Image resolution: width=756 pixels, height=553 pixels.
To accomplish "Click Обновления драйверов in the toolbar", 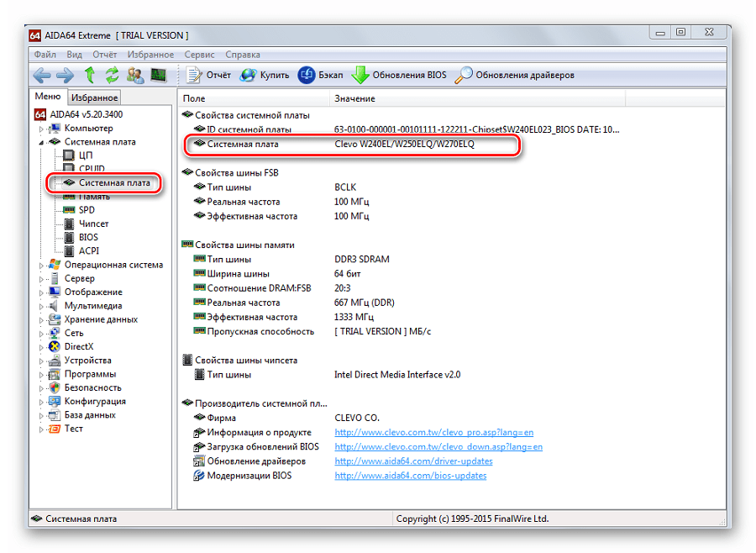I will click(515, 75).
